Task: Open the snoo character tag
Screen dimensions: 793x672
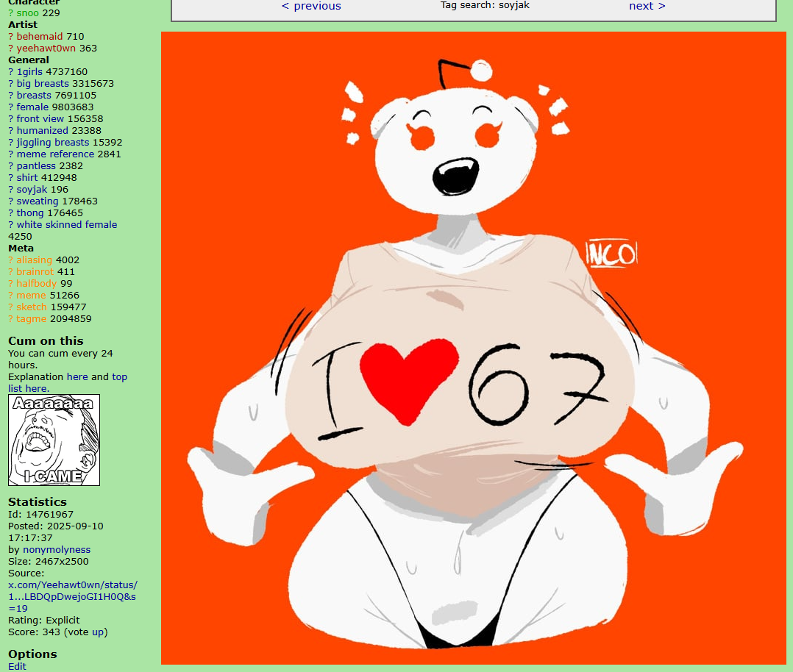Action: [28, 13]
